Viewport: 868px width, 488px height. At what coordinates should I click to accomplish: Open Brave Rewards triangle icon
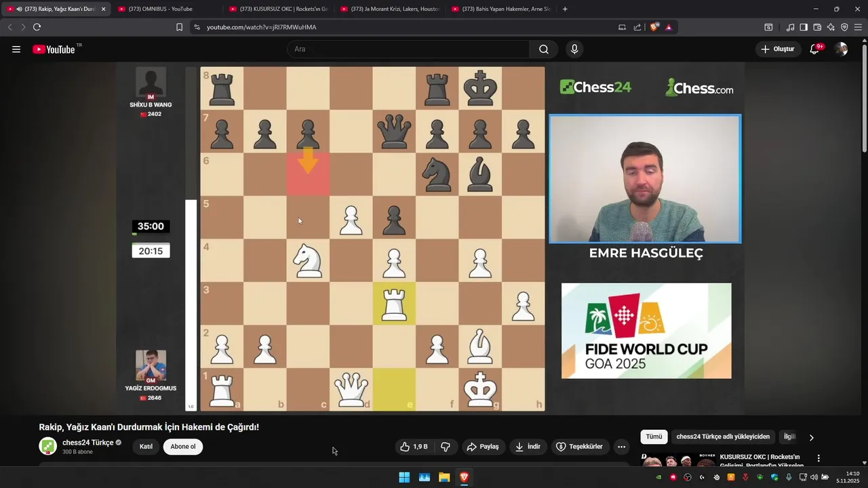pyautogui.click(x=669, y=27)
